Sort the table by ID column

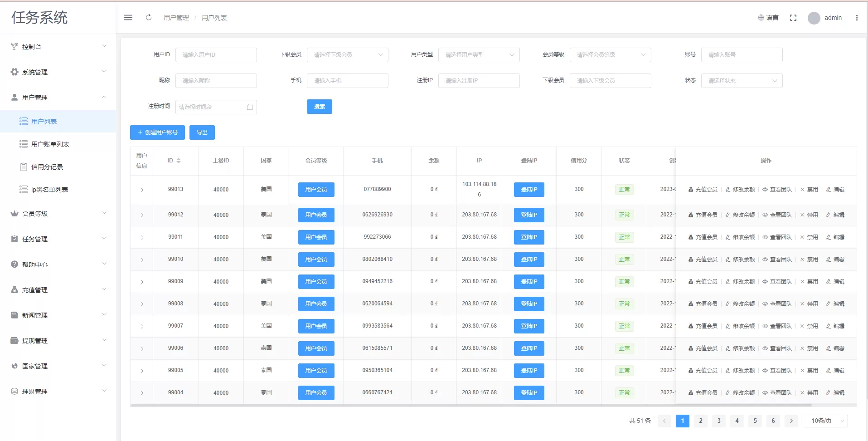pos(178,161)
